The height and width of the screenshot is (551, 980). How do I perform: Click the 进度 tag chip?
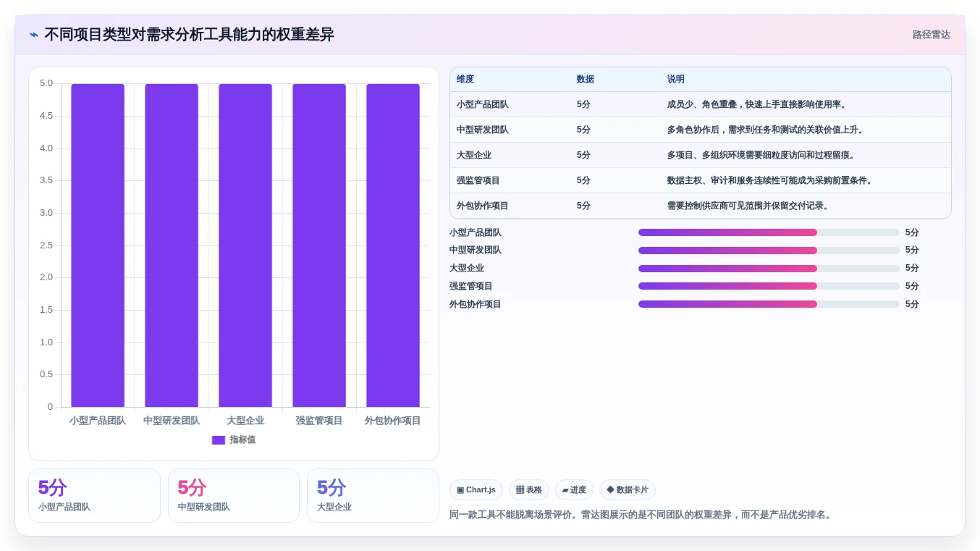[574, 490]
